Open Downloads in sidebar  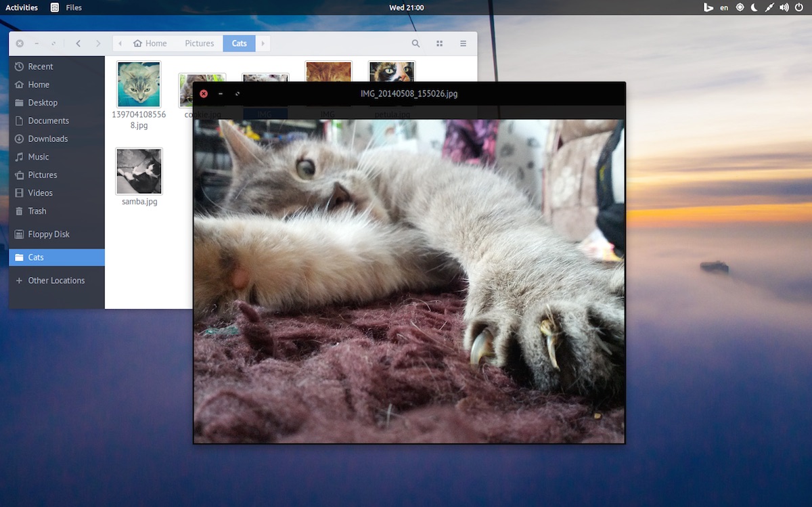(x=57, y=139)
